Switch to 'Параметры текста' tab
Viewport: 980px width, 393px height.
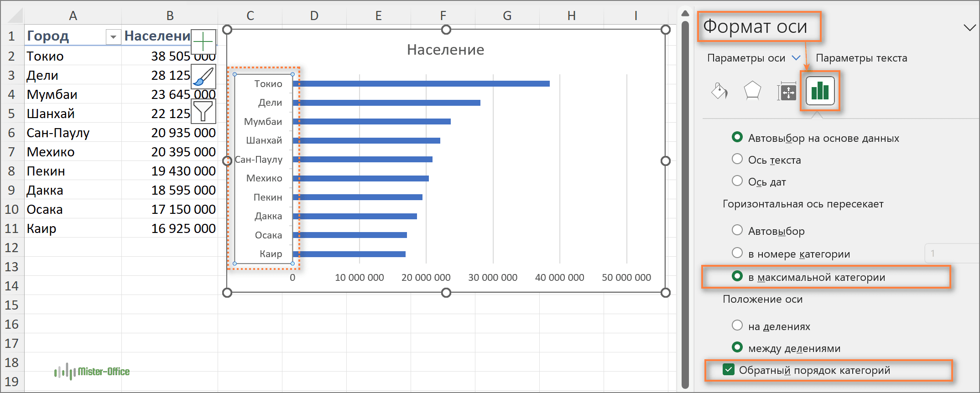tap(861, 58)
